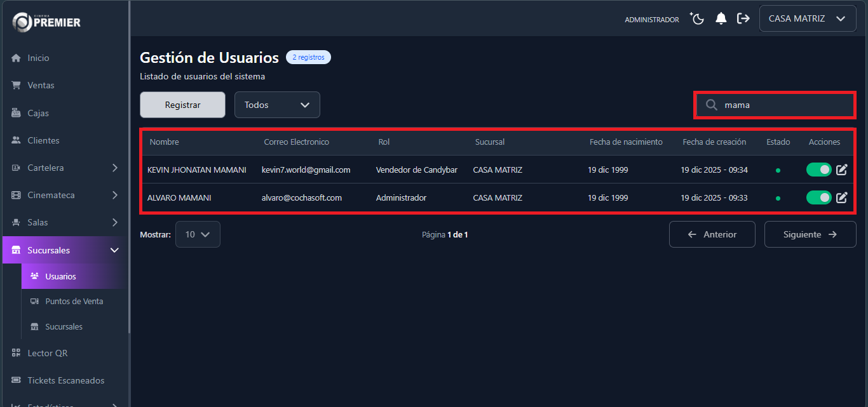Open the CASA MATRIZ branch selector

(x=807, y=19)
